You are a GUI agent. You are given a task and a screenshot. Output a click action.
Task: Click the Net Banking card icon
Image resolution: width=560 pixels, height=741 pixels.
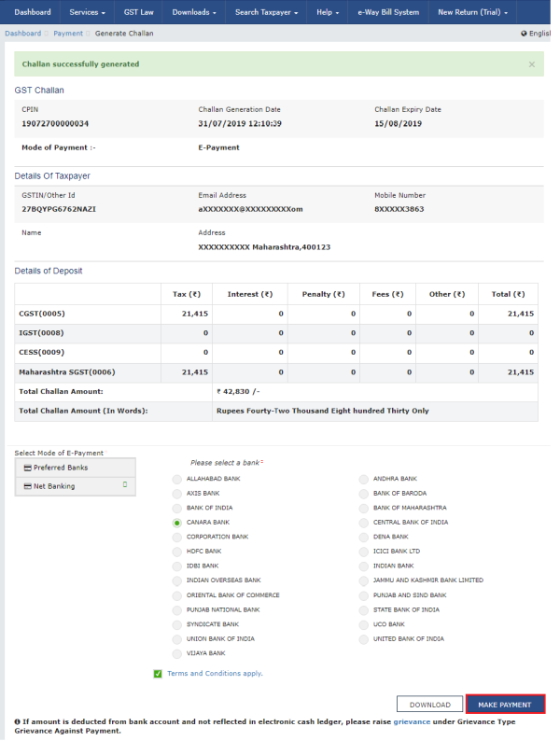(27, 486)
